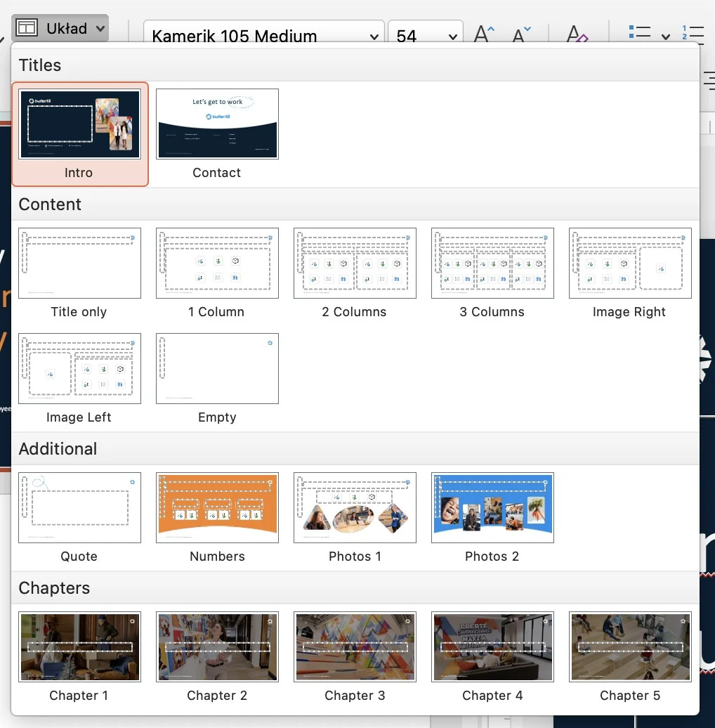Apply the Title only layout

(x=79, y=264)
